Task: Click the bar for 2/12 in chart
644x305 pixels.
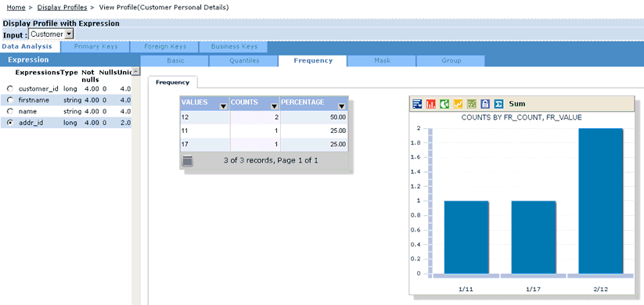Action: click(x=601, y=201)
